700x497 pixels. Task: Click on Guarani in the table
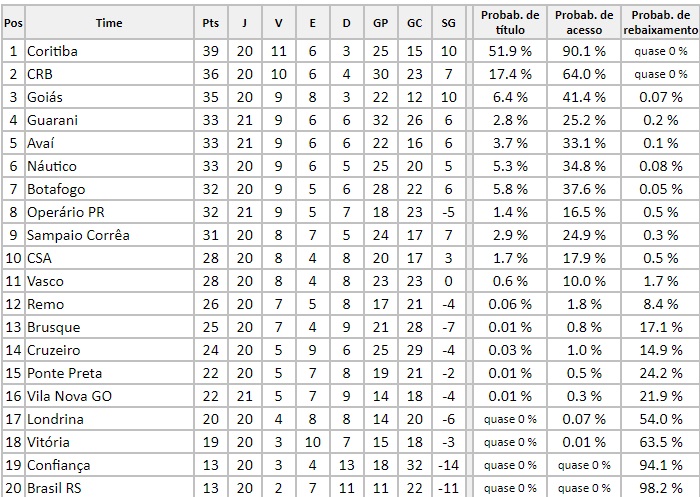coord(54,120)
